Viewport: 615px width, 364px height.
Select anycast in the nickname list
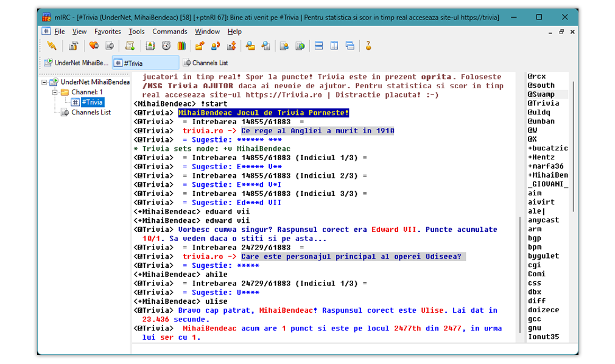coord(543,220)
